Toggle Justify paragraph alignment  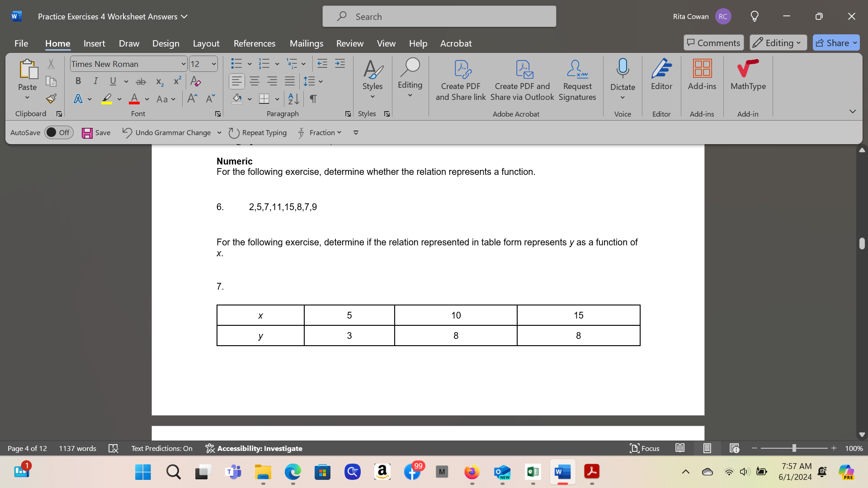(290, 81)
